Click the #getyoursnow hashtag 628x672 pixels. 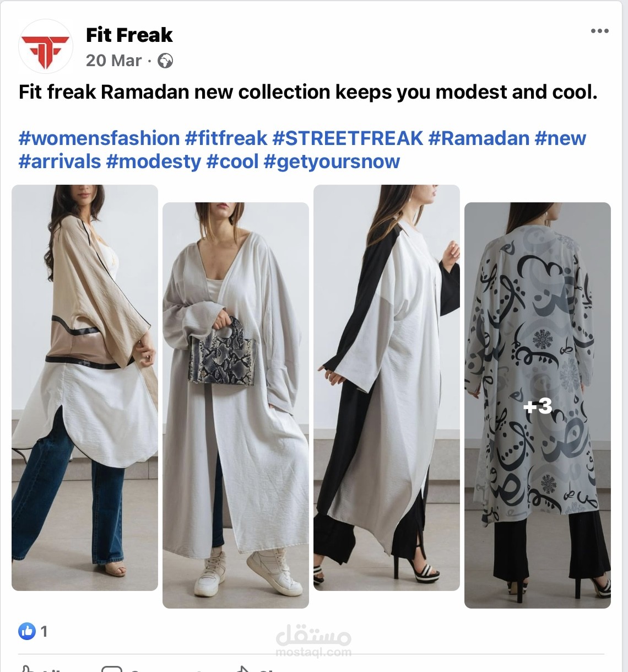click(332, 162)
